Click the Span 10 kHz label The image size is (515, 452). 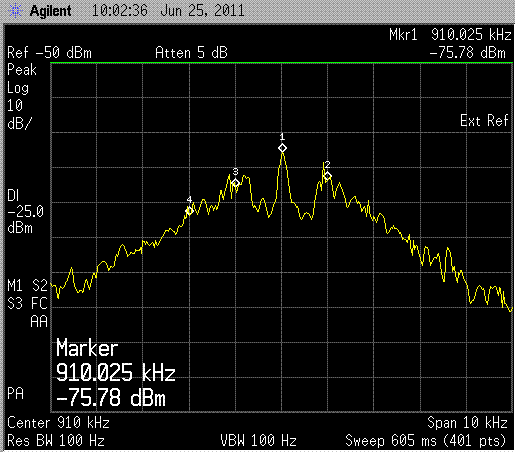click(467, 423)
